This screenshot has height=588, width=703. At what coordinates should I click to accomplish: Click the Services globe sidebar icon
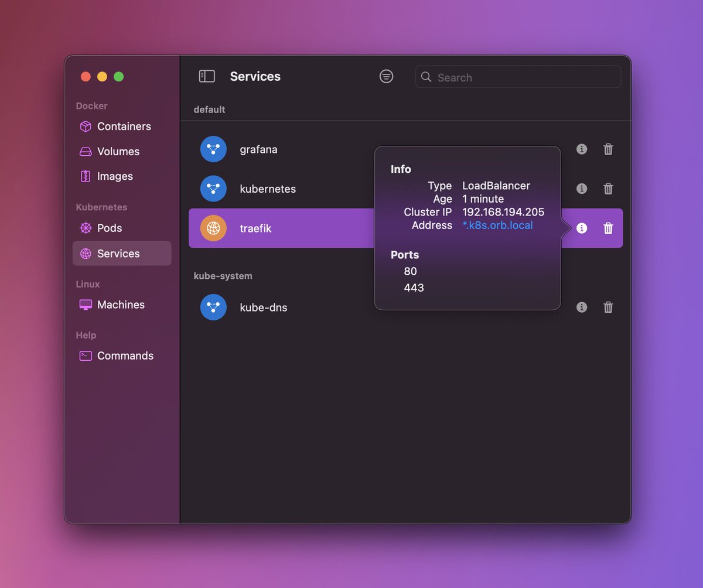(x=86, y=254)
